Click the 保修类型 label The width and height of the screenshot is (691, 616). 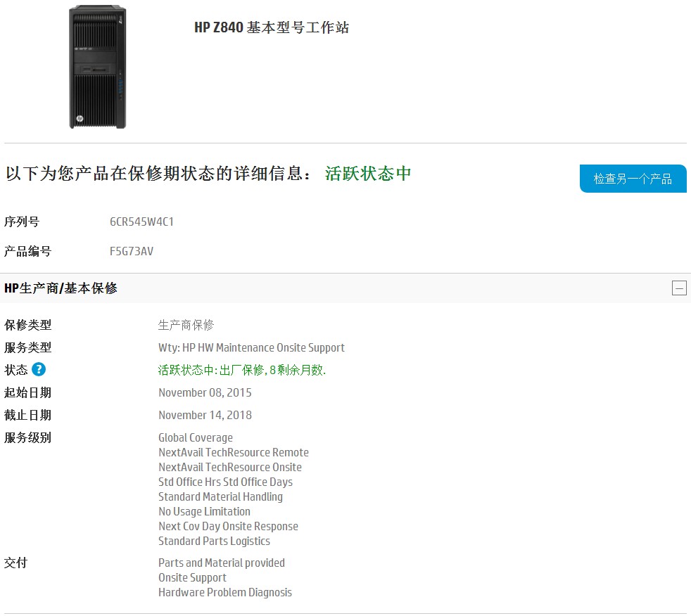point(27,325)
